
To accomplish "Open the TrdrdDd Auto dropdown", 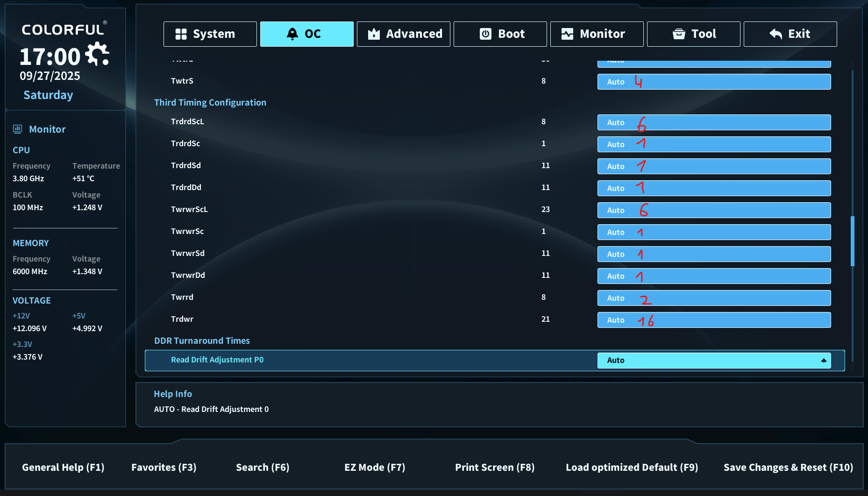I will (714, 188).
